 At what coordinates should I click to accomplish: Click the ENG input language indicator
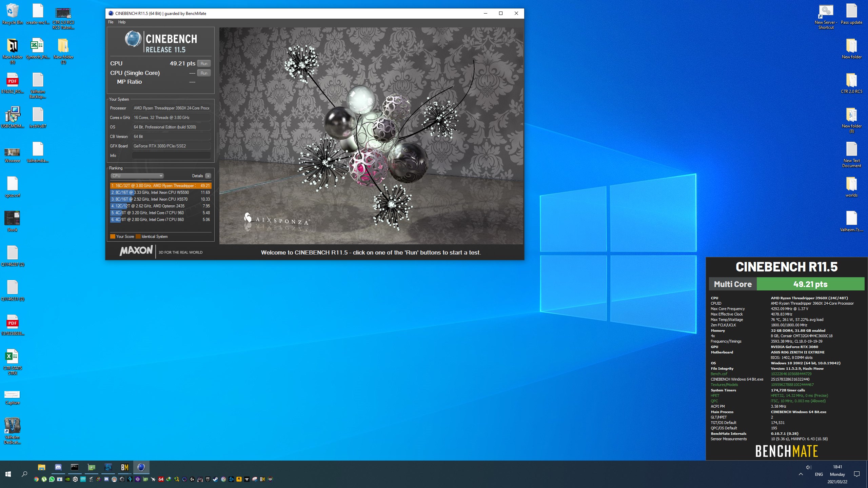pyautogui.click(x=819, y=474)
